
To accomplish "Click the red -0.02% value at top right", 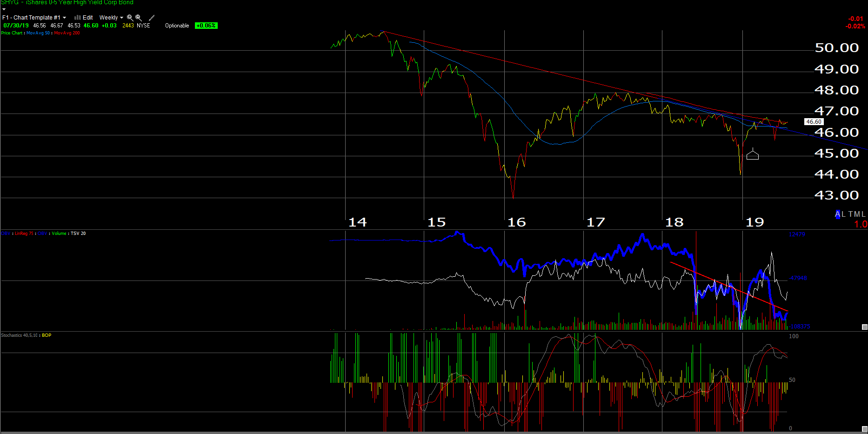I will click(x=855, y=27).
